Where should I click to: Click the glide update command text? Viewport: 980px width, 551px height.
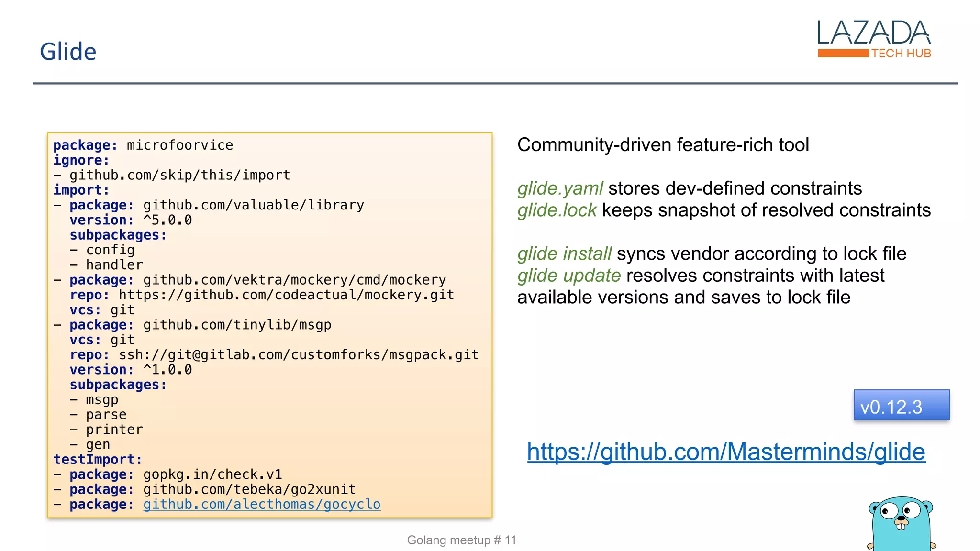click(x=569, y=275)
